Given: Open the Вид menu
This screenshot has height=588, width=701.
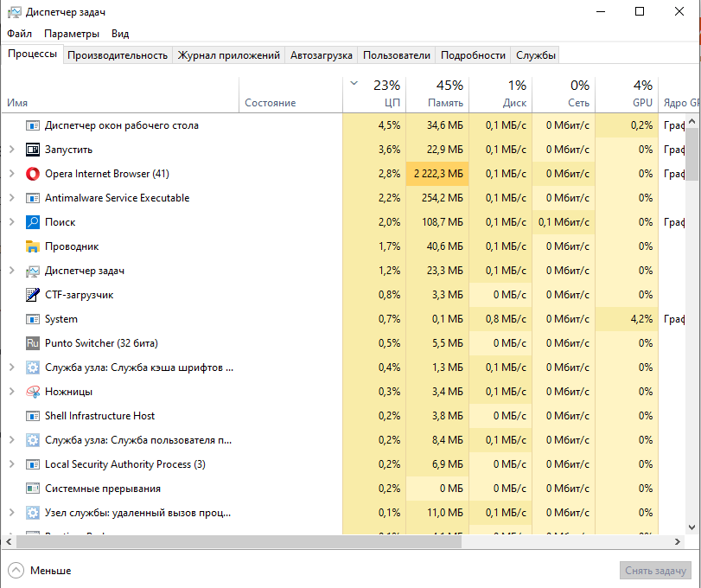Looking at the screenshot, I should click(x=119, y=34).
